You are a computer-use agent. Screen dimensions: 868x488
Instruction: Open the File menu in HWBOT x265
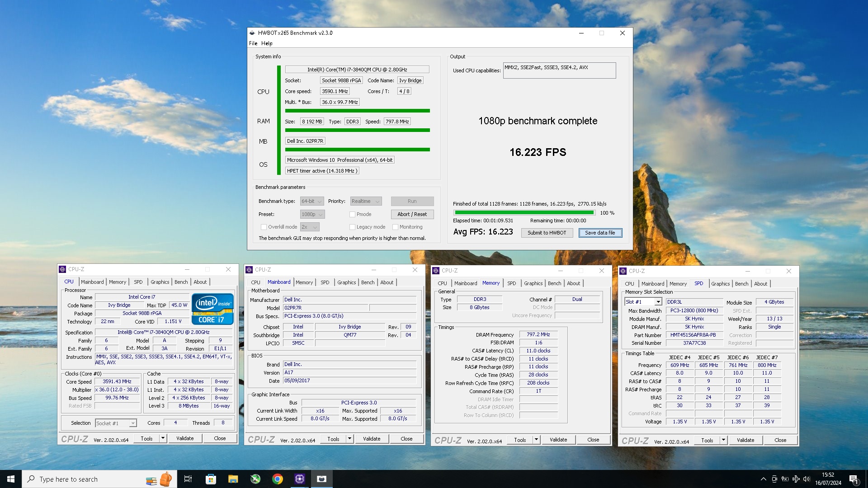pyautogui.click(x=253, y=43)
